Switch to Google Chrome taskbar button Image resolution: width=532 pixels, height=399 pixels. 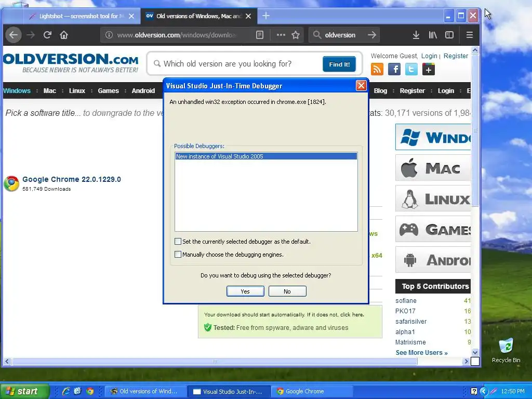pyautogui.click(x=312, y=391)
